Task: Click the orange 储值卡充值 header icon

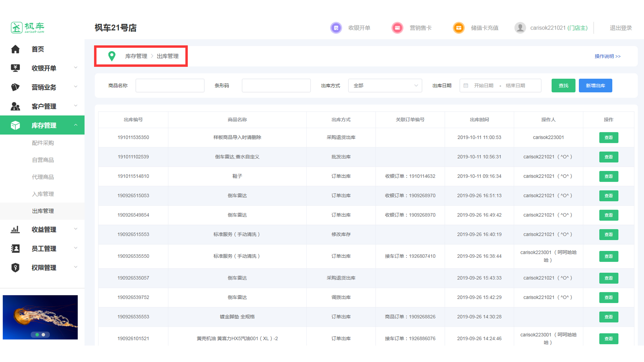Action: click(x=459, y=28)
